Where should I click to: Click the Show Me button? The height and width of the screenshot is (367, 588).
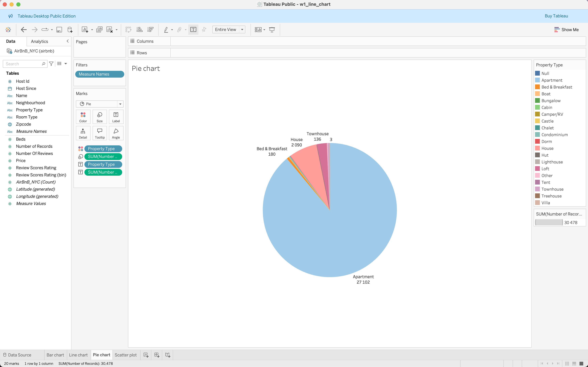pyautogui.click(x=566, y=30)
